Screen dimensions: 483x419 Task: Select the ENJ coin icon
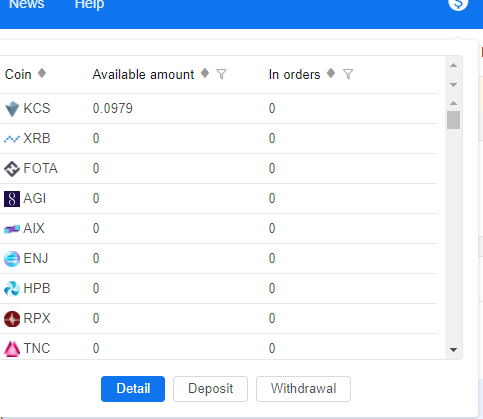click(x=12, y=259)
